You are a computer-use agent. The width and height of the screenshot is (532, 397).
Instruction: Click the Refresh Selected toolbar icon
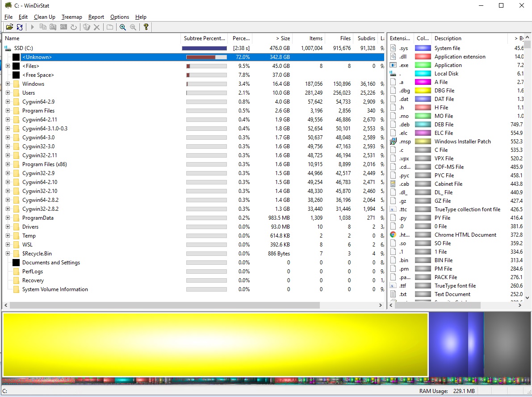(74, 27)
